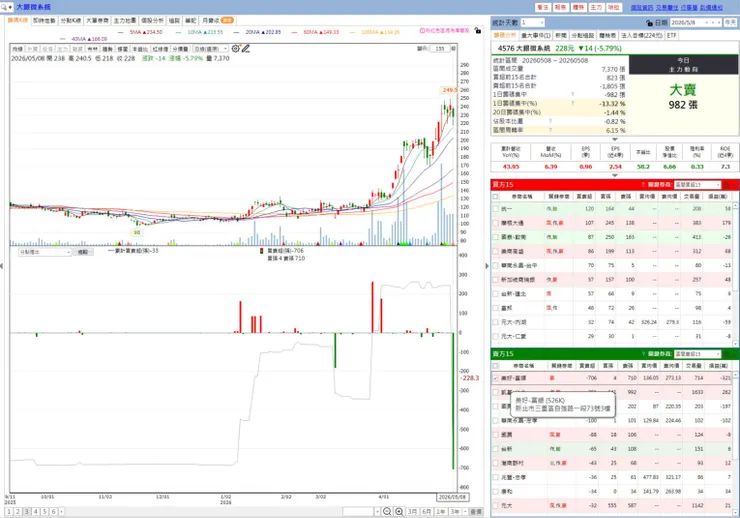
Task: Select the pencil drawing tool
Action: point(246,48)
